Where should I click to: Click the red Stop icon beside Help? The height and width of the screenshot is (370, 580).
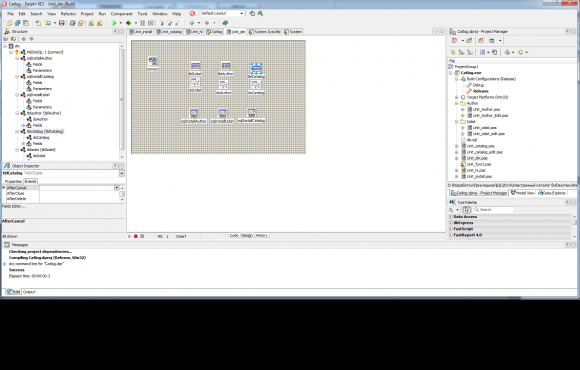pos(192,14)
